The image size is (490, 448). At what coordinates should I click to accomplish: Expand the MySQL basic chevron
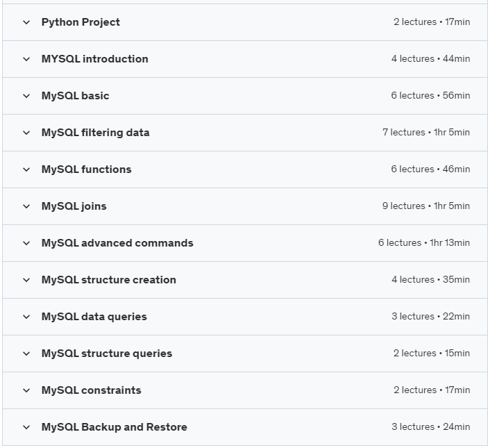pos(26,96)
